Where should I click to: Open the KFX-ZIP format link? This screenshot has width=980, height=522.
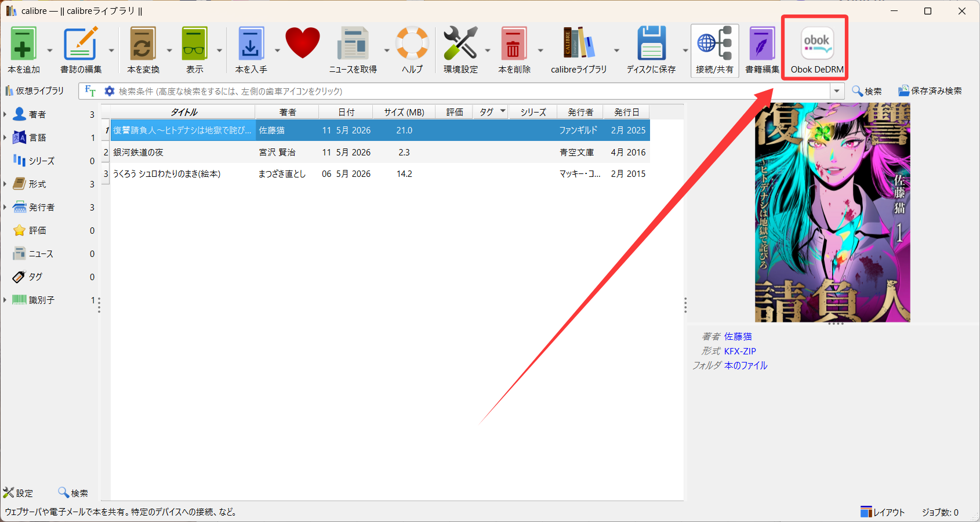(740, 351)
